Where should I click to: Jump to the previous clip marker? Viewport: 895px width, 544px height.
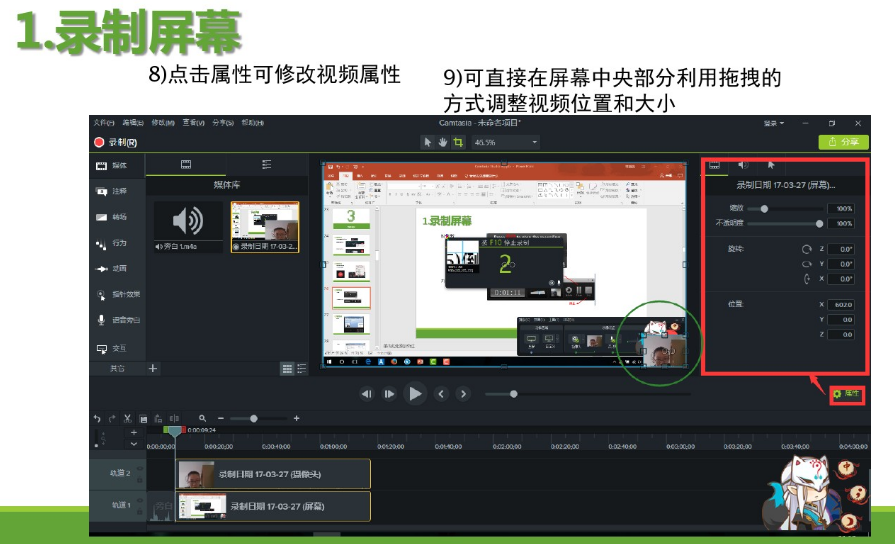point(441,394)
